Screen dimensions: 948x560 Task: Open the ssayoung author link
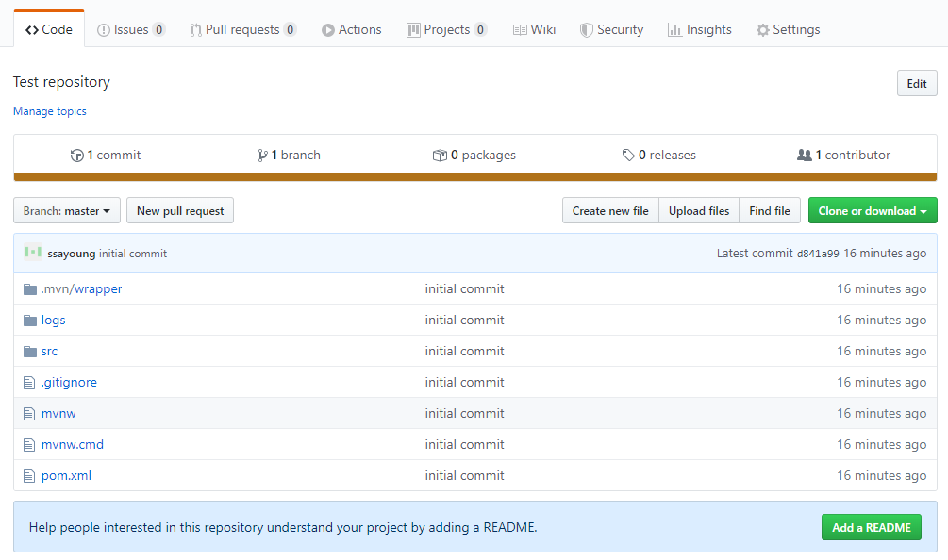[x=72, y=254]
